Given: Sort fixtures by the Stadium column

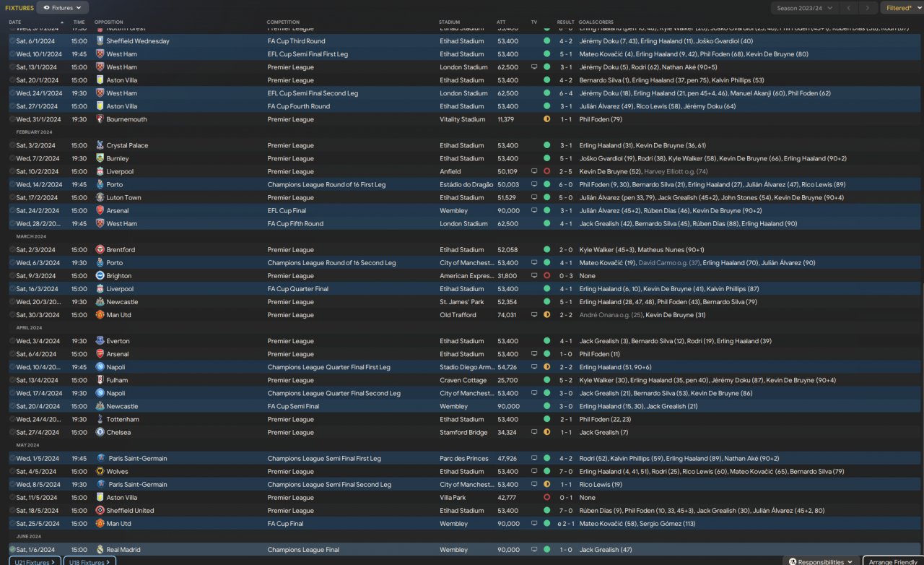Looking at the screenshot, I should tap(449, 22).
